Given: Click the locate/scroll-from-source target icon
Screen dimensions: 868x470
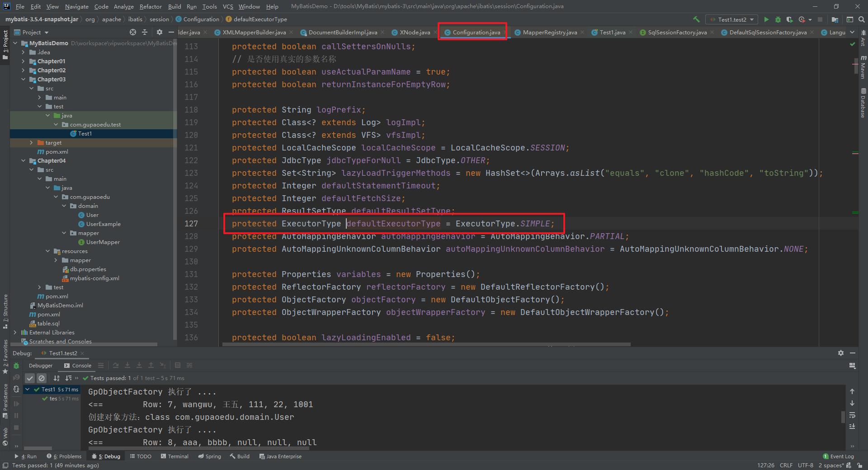Looking at the screenshot, I should click(x=132, y=32).
